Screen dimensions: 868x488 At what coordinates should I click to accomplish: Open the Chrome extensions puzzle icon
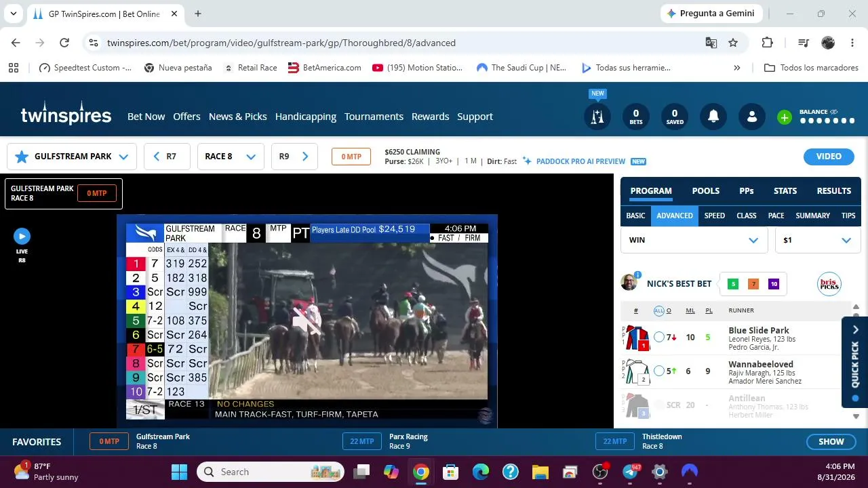coord(767,43)
